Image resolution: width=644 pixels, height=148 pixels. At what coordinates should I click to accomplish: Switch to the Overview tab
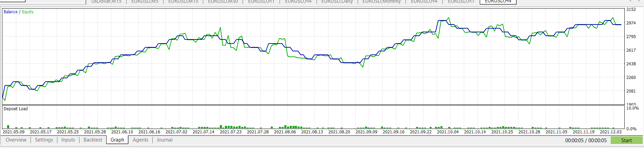(16, 140)
